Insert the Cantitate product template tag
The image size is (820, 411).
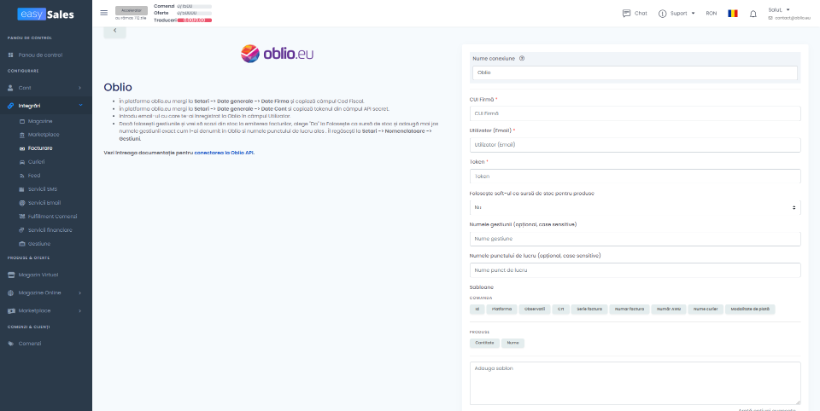point(484,343)
